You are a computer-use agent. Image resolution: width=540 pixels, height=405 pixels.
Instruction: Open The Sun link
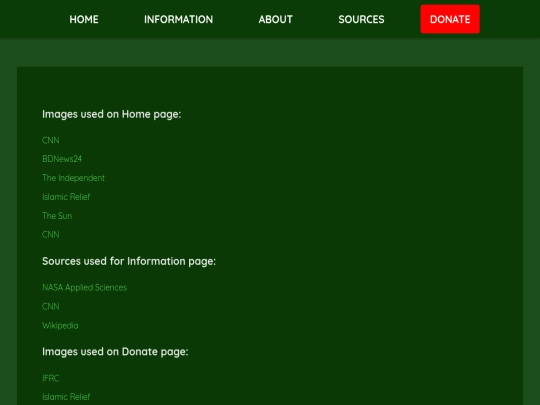(x=57, y=216)
